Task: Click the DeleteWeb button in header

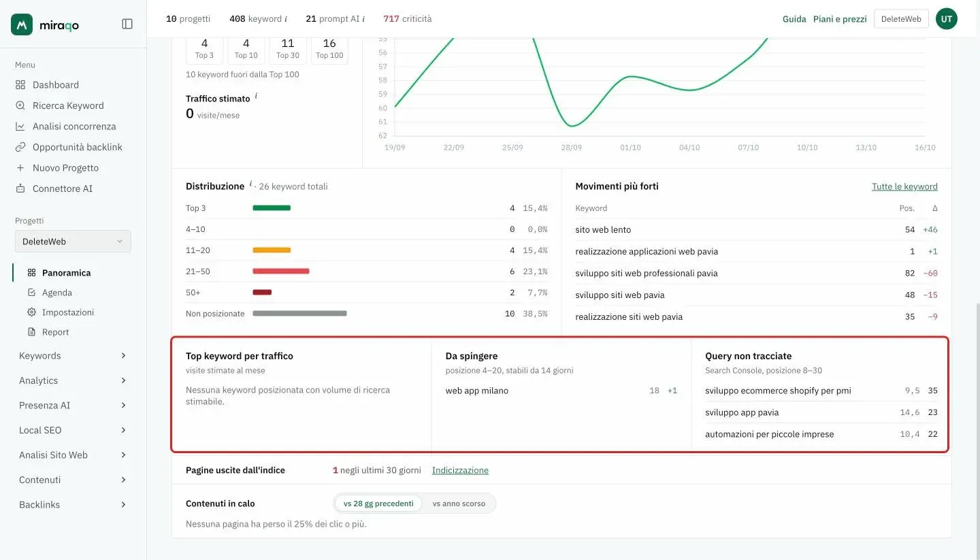Action: tap(901, 19)
